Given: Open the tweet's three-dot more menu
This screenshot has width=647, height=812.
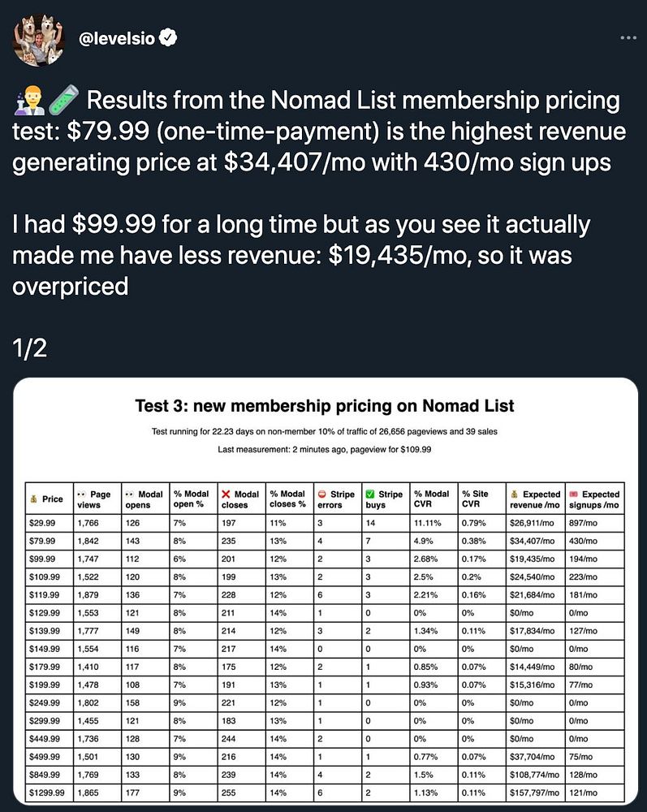Looking at the screenshot, I should pos(628,38).
